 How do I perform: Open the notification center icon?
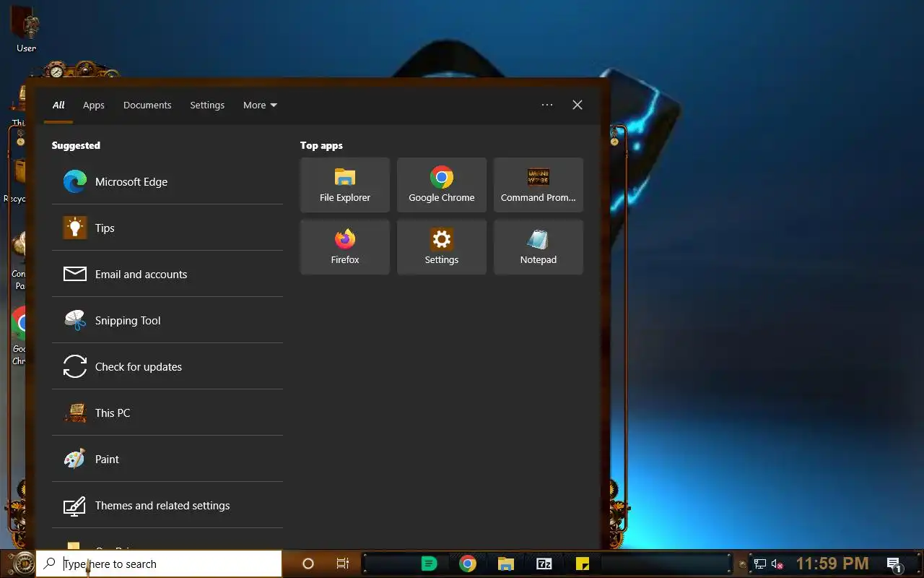pos(894,564)
